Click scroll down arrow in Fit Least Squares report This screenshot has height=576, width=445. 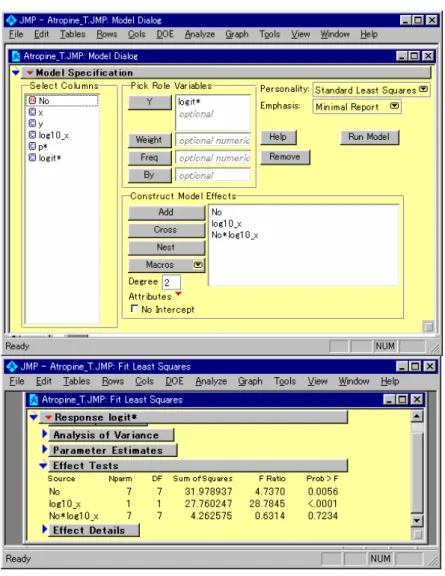pos(417,520)
